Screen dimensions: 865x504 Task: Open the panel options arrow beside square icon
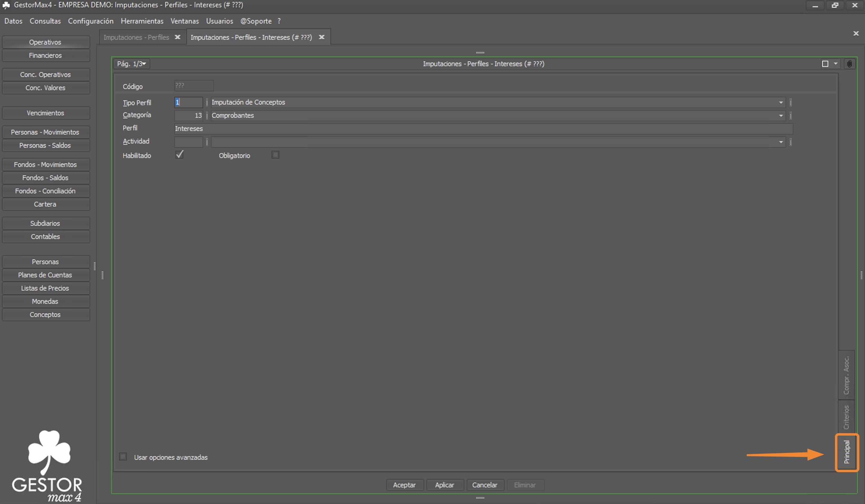836,64
